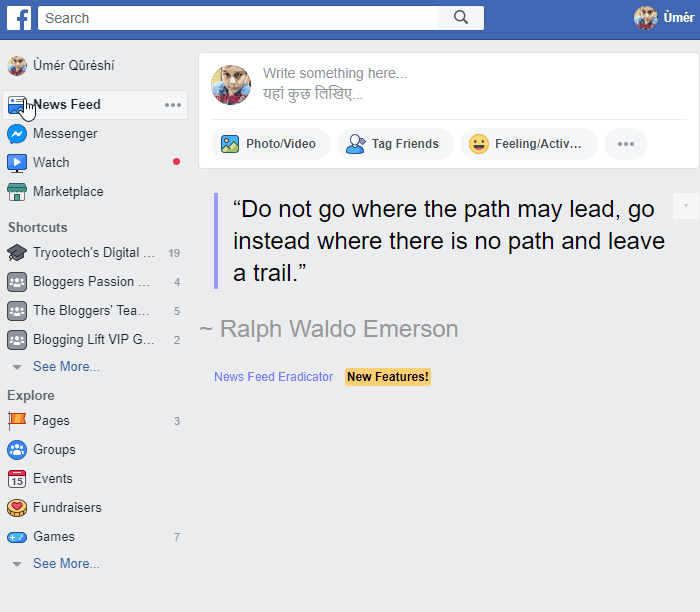Click the New Features! badge
Image resolution: width=700 pixels, height=612 pixels.
point(388,377)
